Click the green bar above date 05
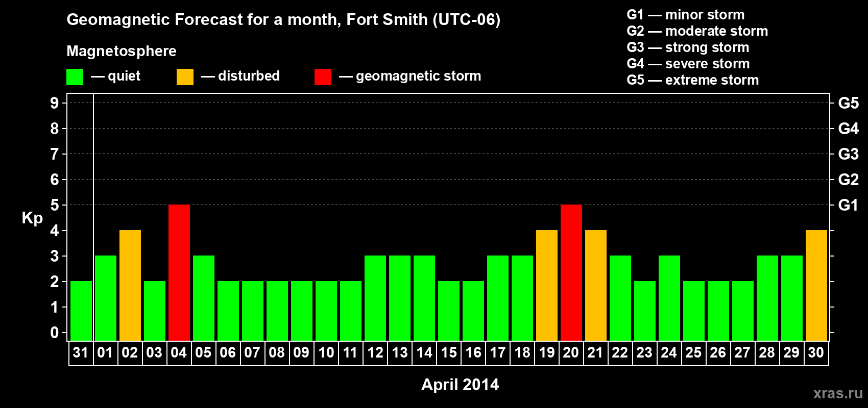Viewport: 868px width, 408px height. [204, 298]
